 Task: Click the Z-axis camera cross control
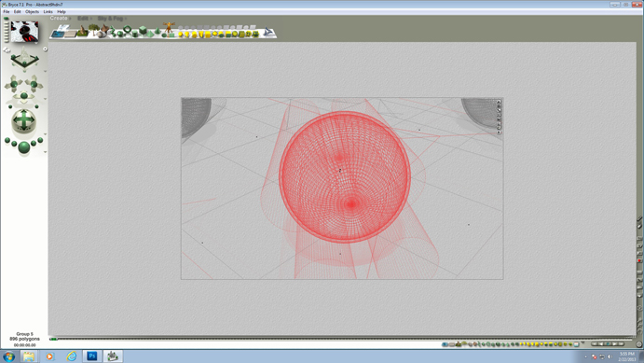coord(24,96)
